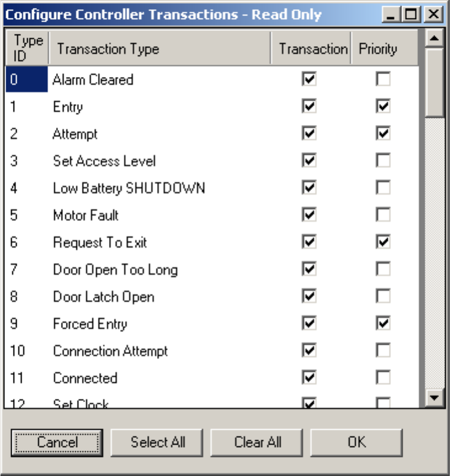
Task: Check Priority for Set Access Level
Action: pyautogui.click(x=383, y=160)
